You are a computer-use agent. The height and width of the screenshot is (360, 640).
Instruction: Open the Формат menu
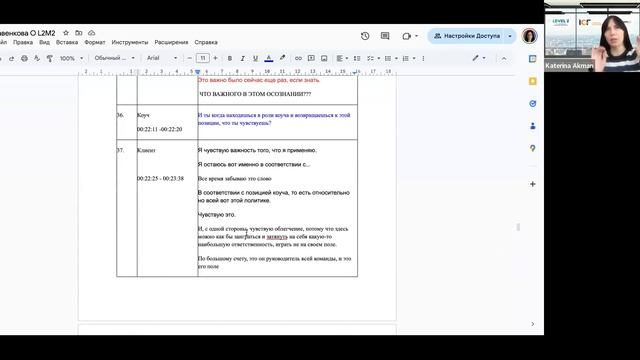tap(95, 42)
